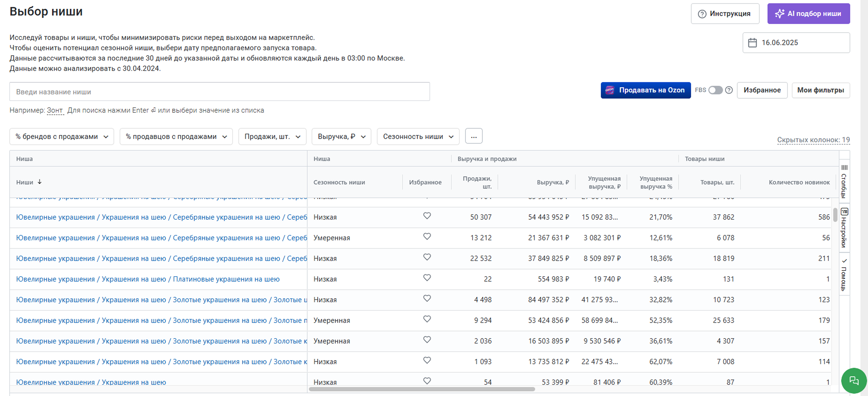
Task: Sort by Упущенная выручка, ₽ column
Action: 604,182
